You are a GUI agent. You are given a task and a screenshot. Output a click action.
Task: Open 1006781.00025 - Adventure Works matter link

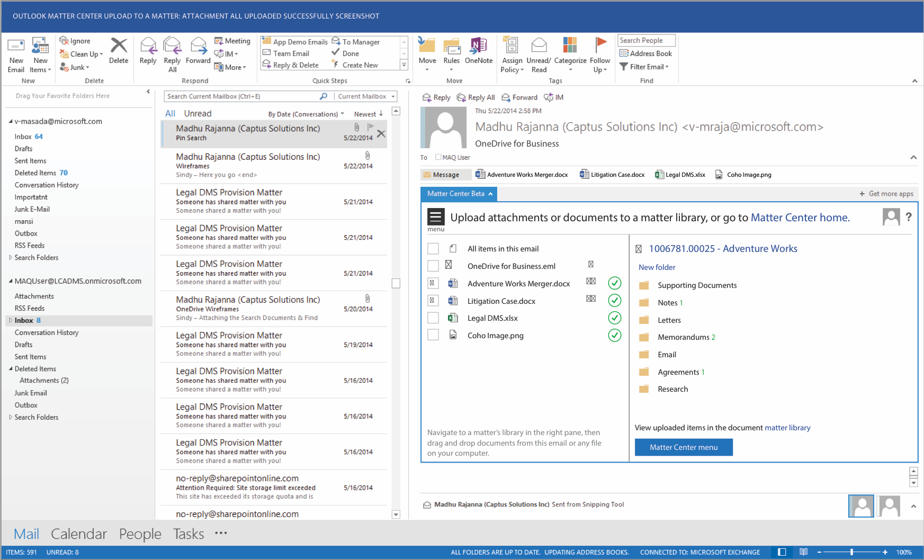(723, 249)
